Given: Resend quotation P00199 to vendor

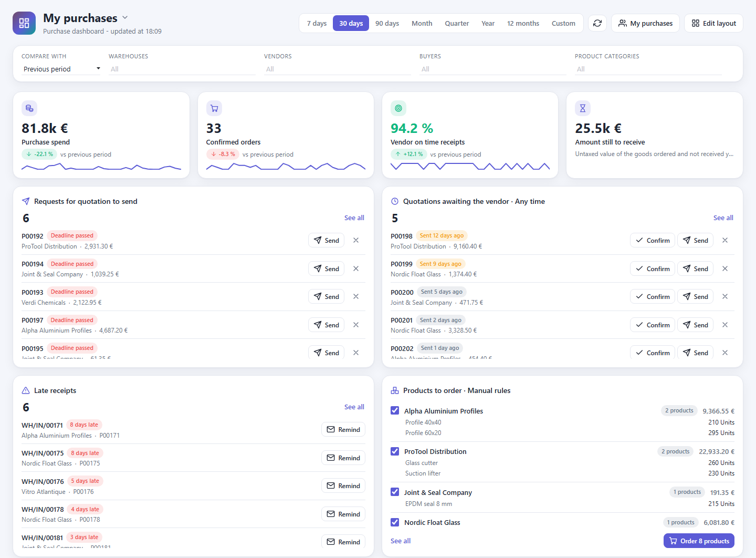Looking at the screenshot, I should coord(695,268).
